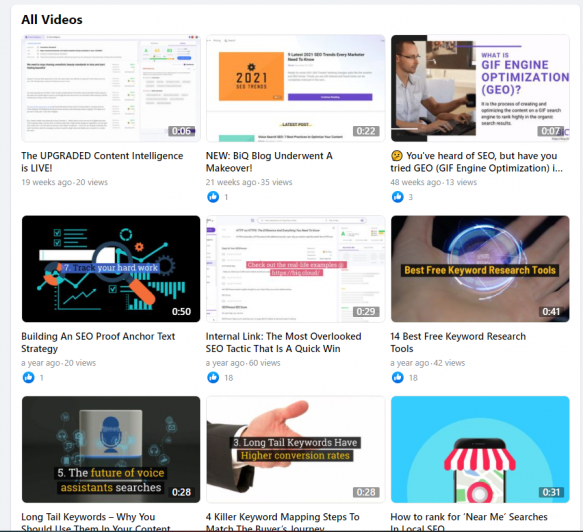Open '14 Best Free Keyword Research Tools' title link

pyautogui.click(x=458, y=342)
